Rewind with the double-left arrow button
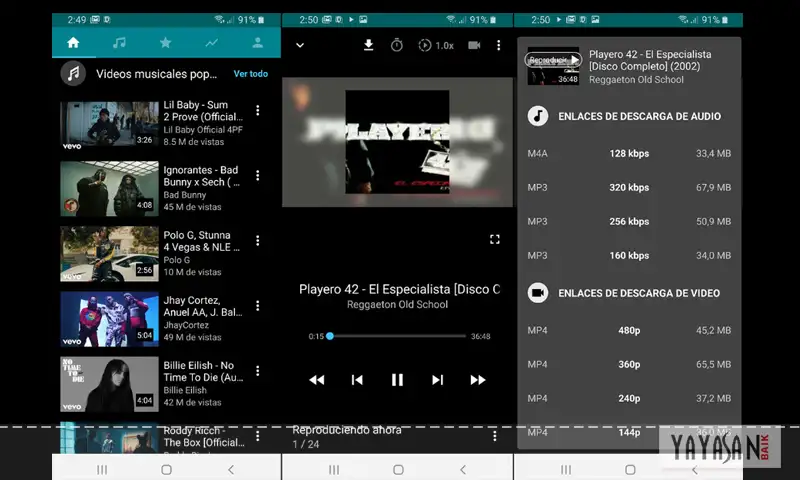Screen dimensions: 800x480 (x=316, y=380)
